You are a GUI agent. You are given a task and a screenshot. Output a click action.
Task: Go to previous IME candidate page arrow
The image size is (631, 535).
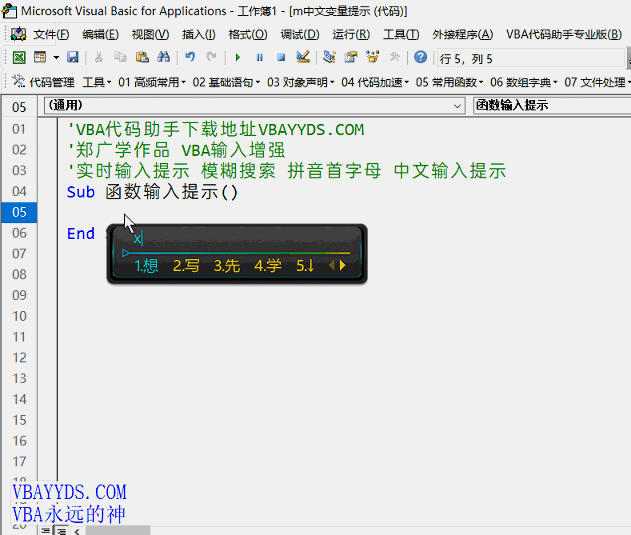pyautogui.click(x=332, y=266)
